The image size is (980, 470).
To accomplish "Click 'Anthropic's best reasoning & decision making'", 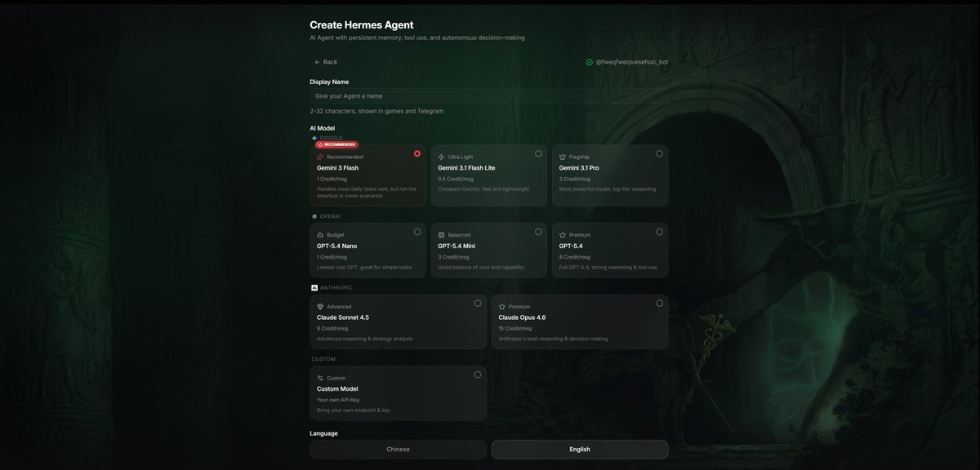I will click(x=554, y=339).
